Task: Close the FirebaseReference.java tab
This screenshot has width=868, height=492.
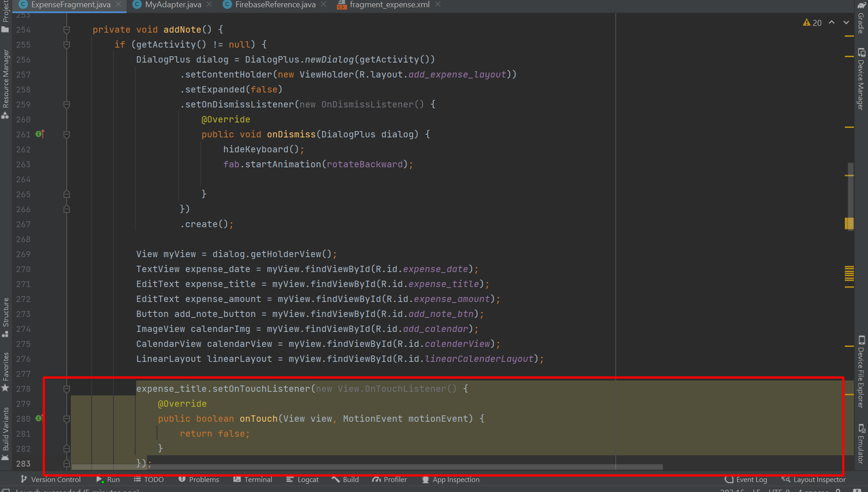Action: click(324, 5)
